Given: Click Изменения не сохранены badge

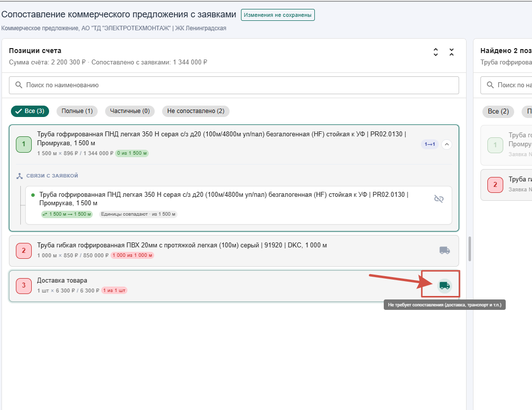Looking at the screenshot, I should (278, 15).
